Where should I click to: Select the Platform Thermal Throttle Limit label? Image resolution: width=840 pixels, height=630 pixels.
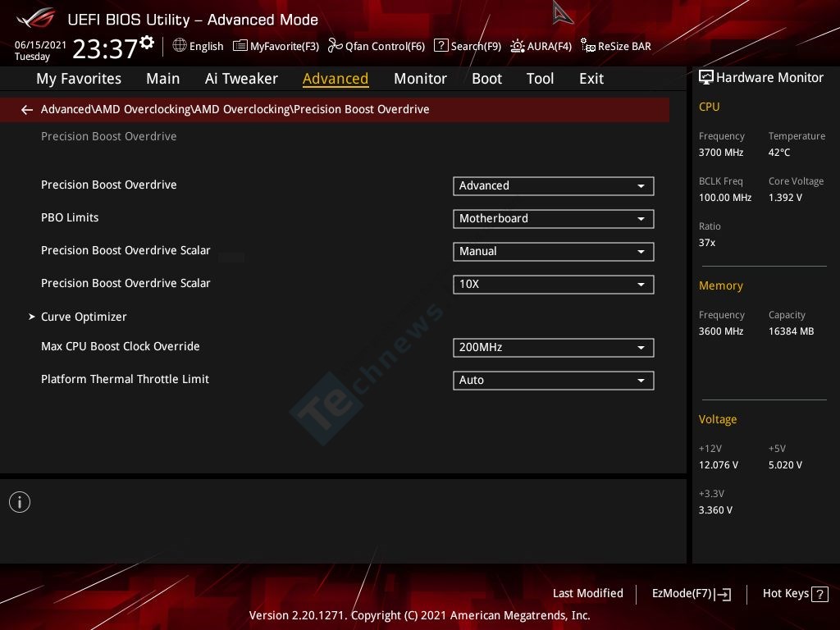tap(125, 379)
